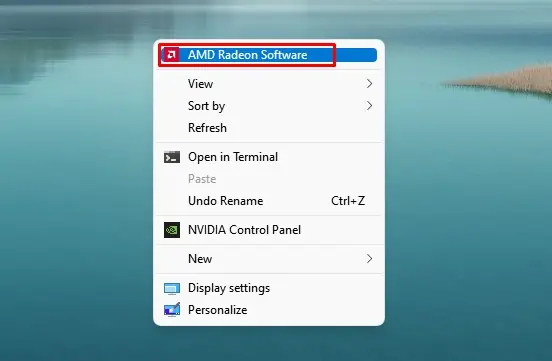Open AMD Radeon Software from context menu
552x361 pixels.
pyautogui.click(x=269, y=55)
